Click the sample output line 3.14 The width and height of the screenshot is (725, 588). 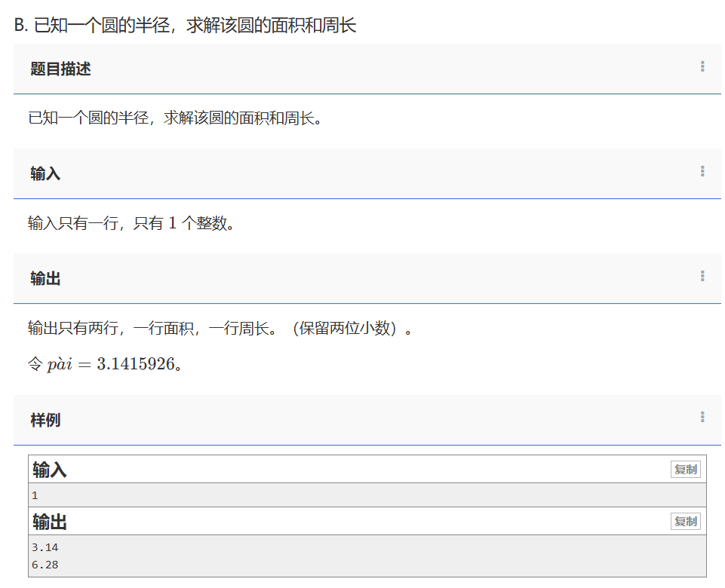(45, 547)
